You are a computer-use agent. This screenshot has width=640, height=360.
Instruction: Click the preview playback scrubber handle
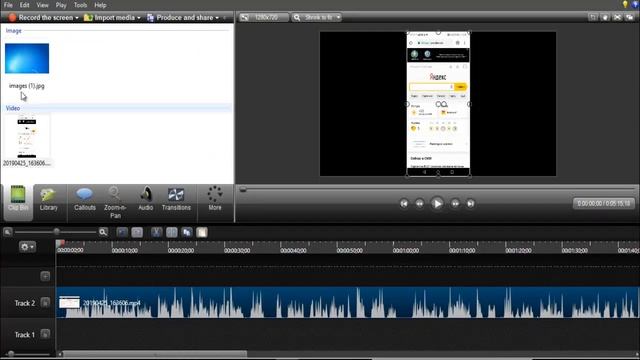click(x=243, y=189)
